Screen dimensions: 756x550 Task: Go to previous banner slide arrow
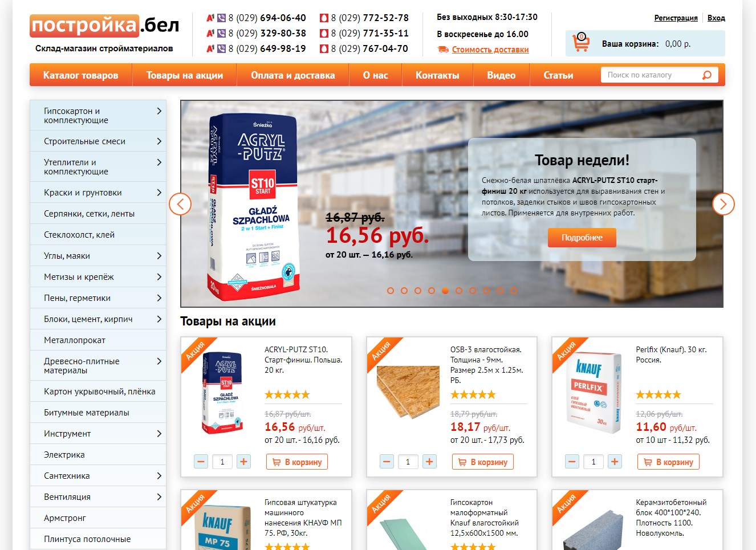point(180,204)
